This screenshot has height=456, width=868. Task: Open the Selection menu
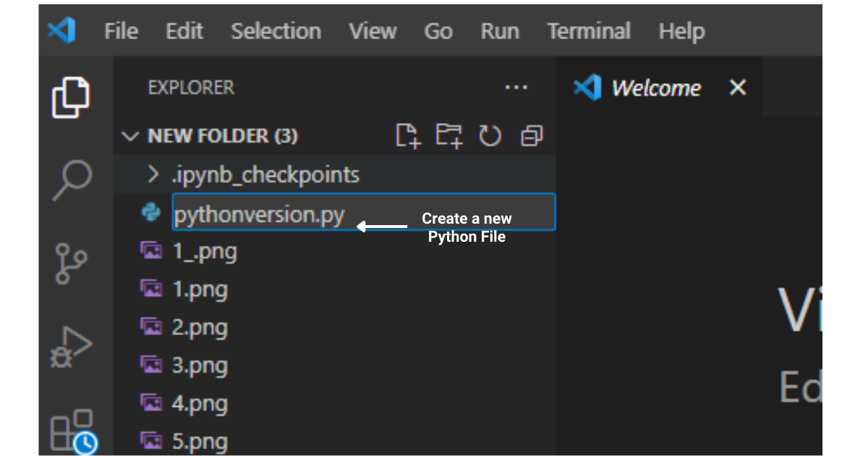[x=276, y=31]
